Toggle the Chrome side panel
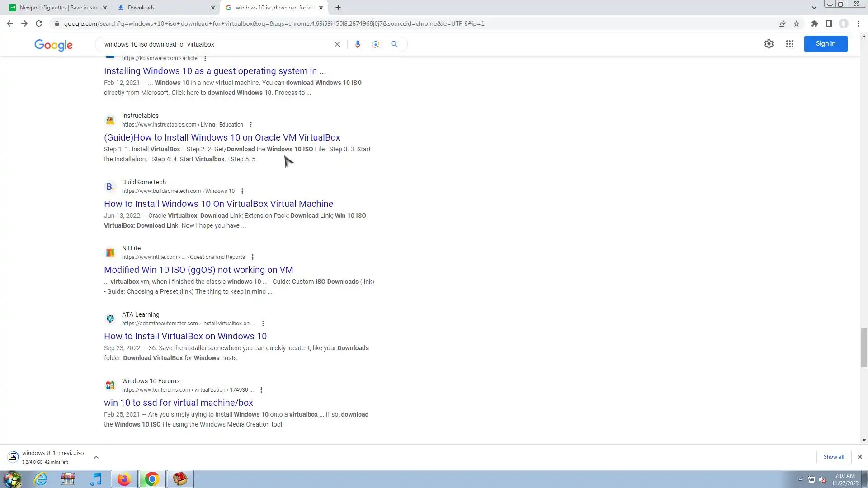Image resolution: width=868 pixels, height=488 pixels. click(829, 23)
